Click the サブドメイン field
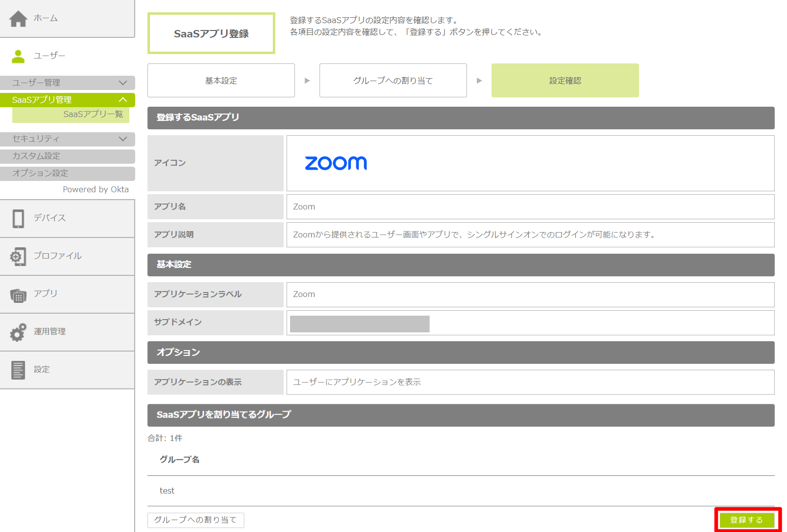The image size is (787, 532). pyautogui.click(x=530, y=323)
